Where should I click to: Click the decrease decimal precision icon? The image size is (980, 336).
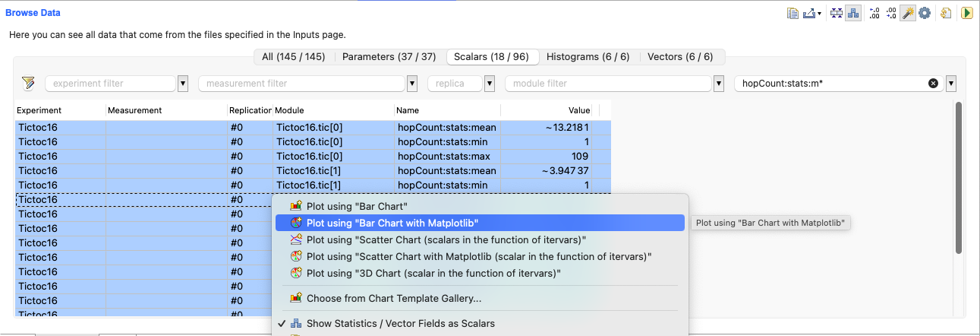click(891, 13)
